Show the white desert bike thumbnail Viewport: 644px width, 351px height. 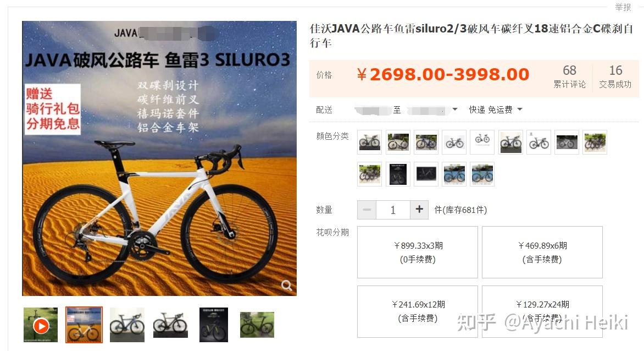(x=84, y=325)
